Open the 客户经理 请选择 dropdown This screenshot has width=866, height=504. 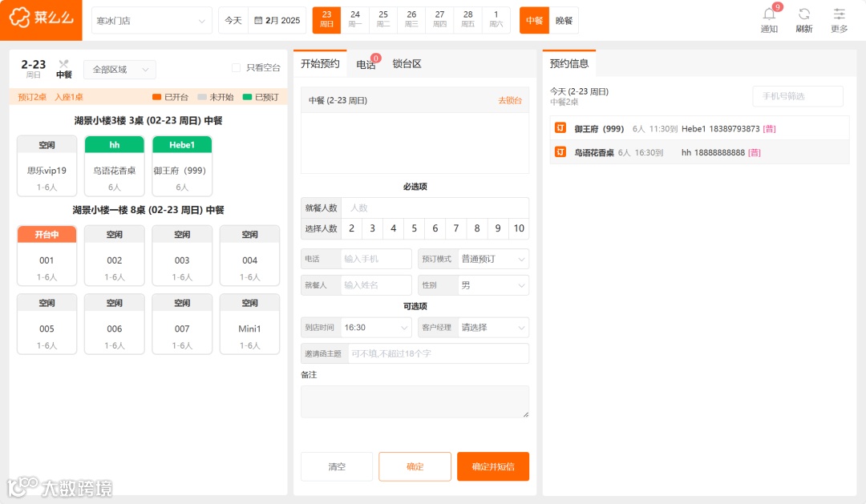pyautogui.click(x=493, y=328)
